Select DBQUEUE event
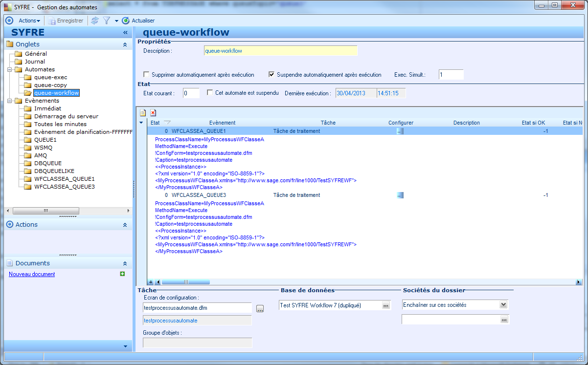588x365 pixels. (x=47, y=163)
